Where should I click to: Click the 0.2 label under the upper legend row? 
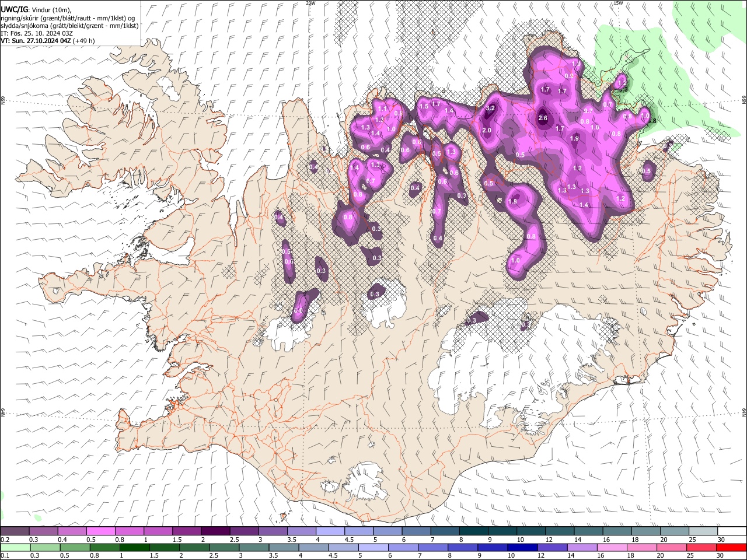(x=5, y=540)
